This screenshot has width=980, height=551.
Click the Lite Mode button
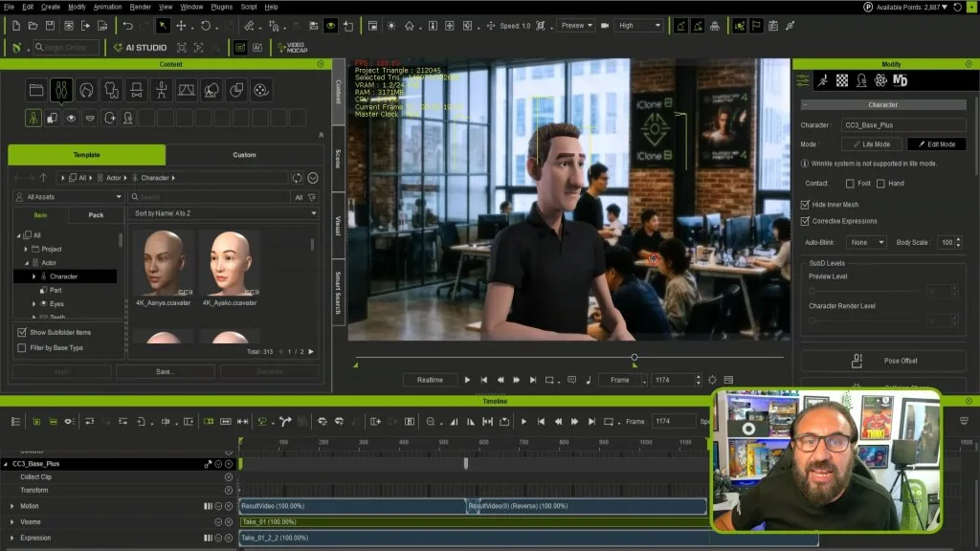tap(872, 144)
